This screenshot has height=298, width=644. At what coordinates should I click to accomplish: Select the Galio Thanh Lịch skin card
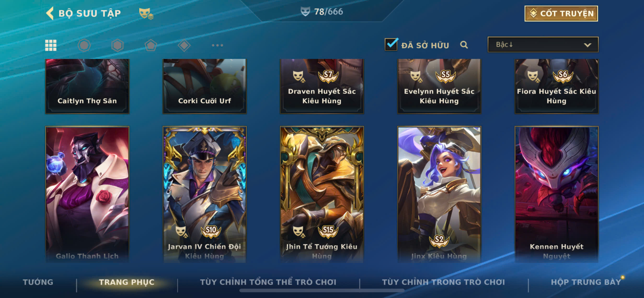(87, 194)
